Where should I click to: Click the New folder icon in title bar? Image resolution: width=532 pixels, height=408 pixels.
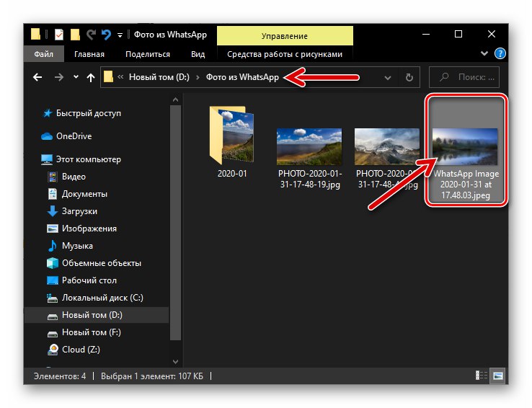(x=75, y=35)
